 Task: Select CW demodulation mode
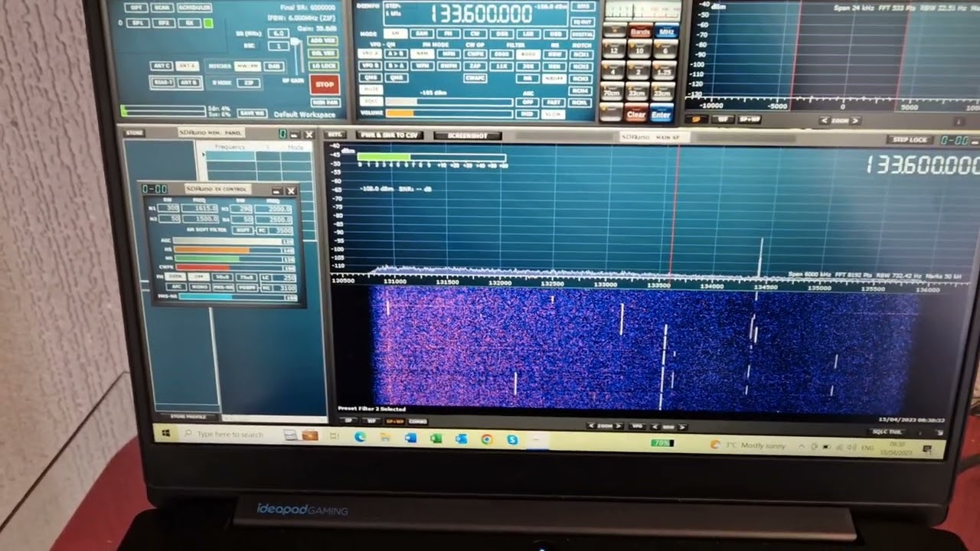[475, 34]
